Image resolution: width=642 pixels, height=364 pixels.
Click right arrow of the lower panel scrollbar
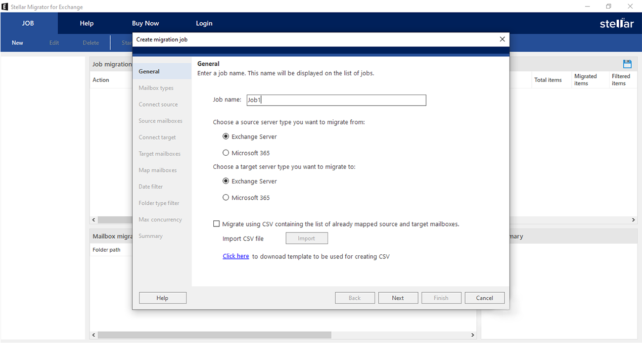click(473, 335)
